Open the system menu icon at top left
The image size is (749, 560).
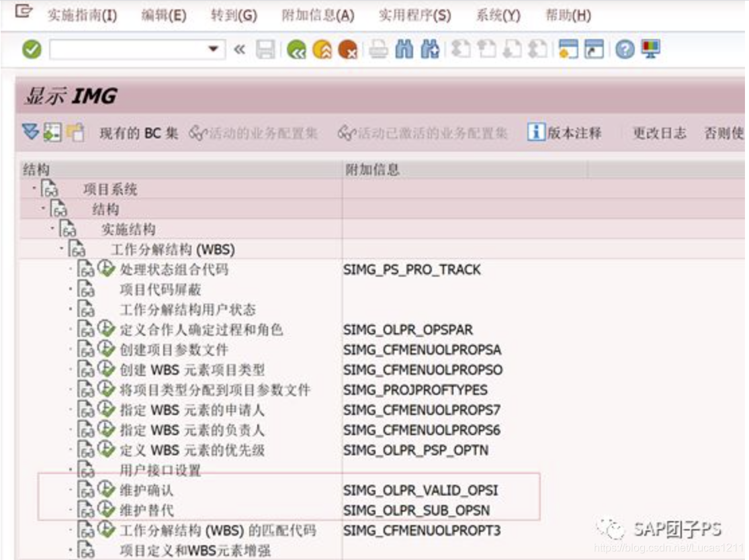(x=24, y=11)
